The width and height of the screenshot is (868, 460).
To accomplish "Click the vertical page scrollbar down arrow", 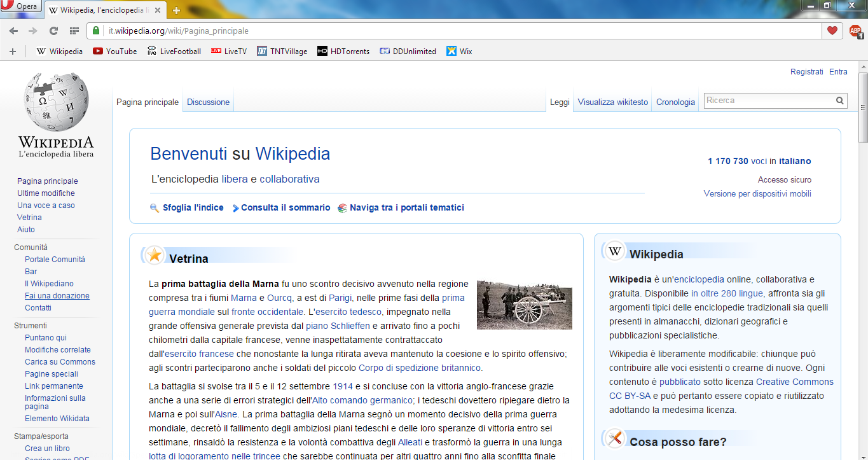I will click(x=863, y=455).
